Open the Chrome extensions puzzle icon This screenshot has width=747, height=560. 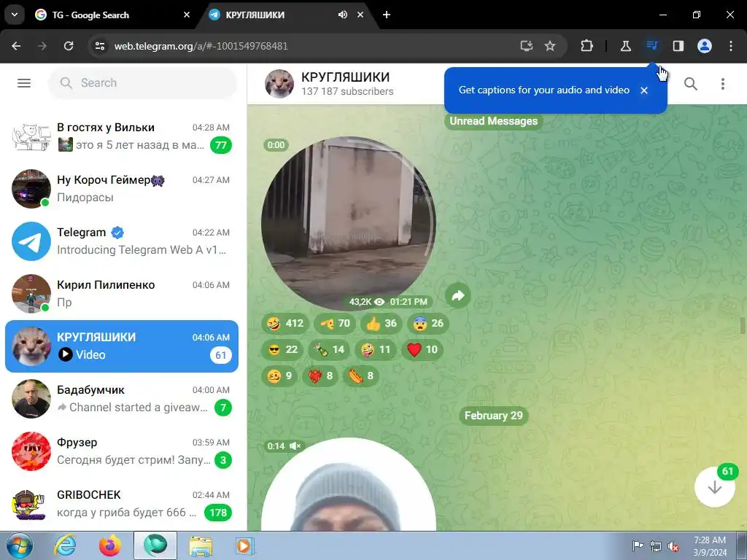[x=587, y=46]
